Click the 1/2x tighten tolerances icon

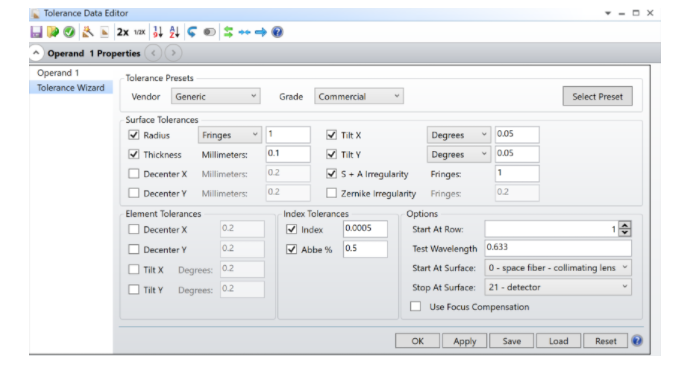pyautogui.click(x=140, y=32)
